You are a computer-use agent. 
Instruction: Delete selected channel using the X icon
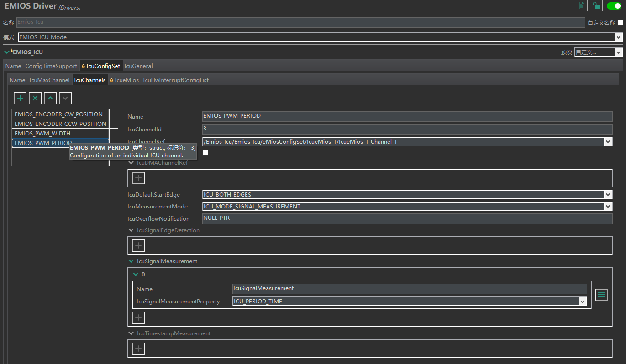pyautogui.click(x=35, y=98)
